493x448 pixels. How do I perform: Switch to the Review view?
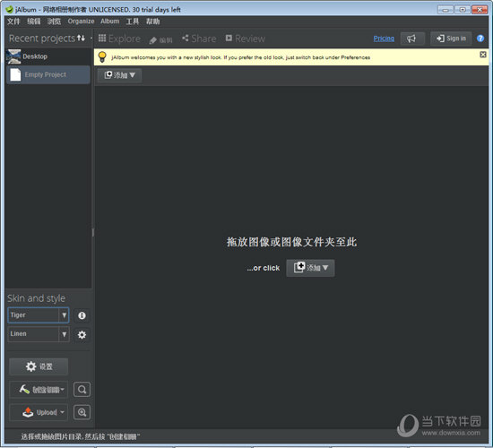[246, 39]
